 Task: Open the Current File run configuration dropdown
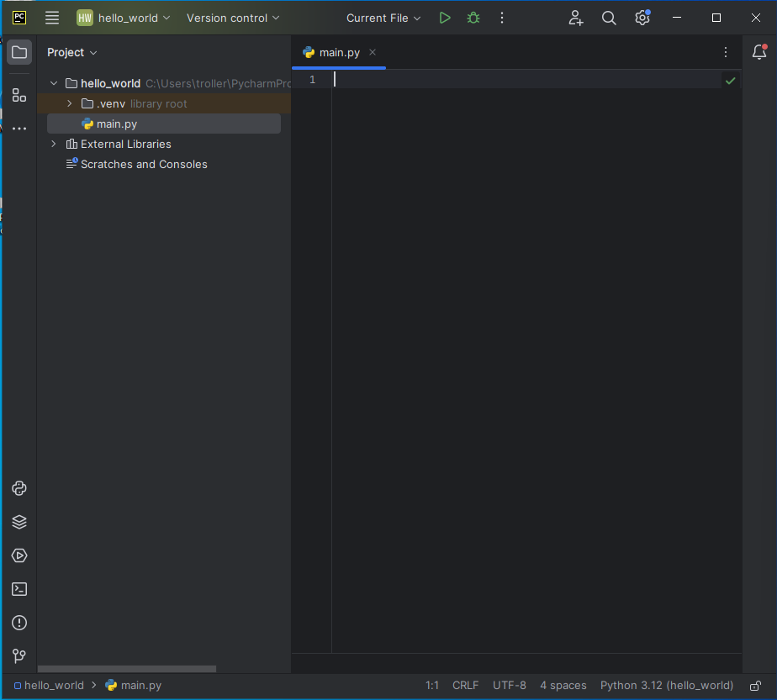[383, 18]
